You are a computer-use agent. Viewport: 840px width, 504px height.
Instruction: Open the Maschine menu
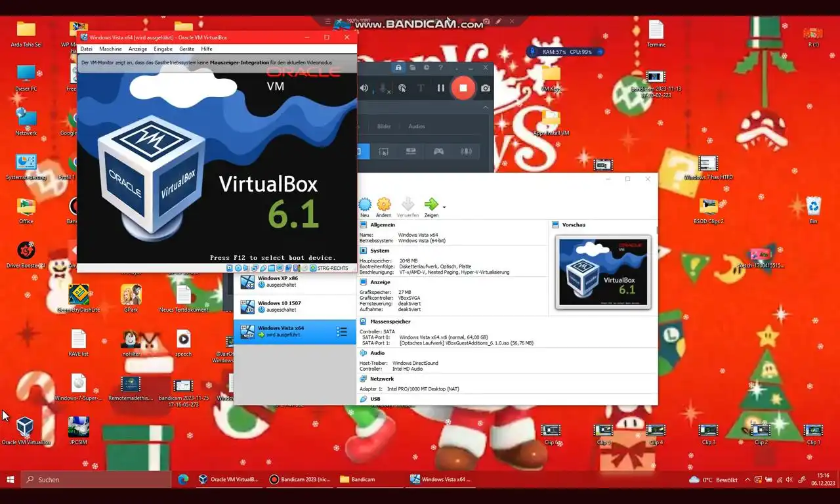coord(110,49)
